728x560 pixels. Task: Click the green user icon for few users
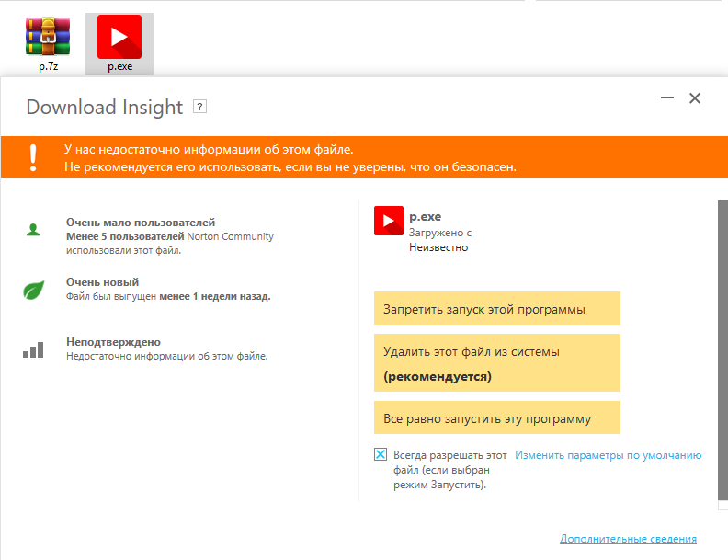33,229
